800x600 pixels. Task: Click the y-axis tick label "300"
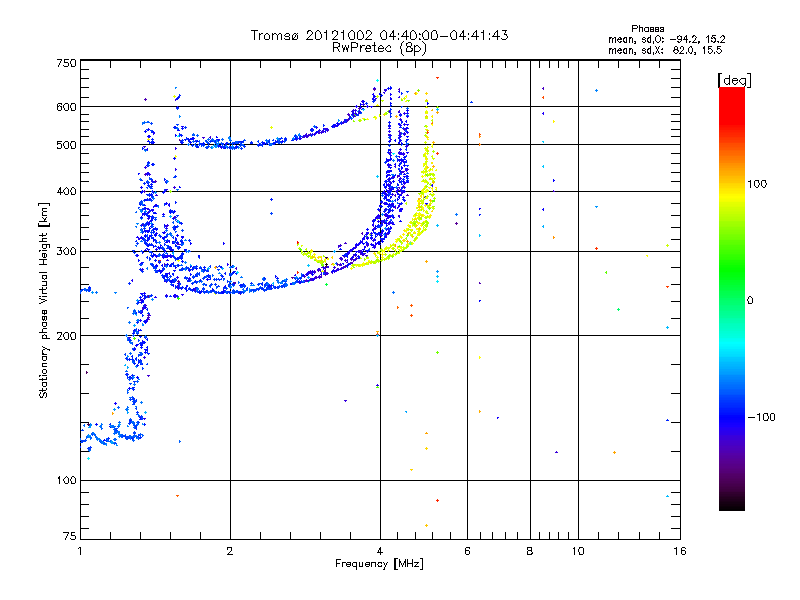click(66, 252)
